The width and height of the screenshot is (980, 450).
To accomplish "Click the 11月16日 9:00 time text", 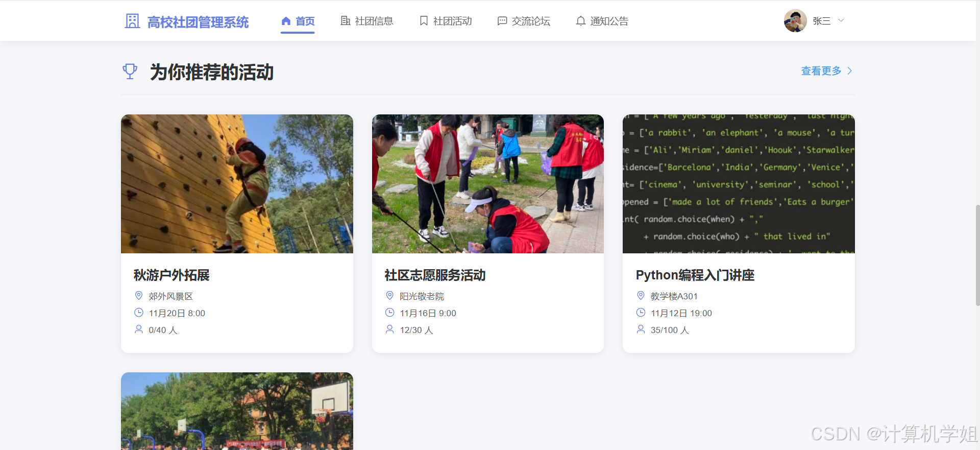I will coord(428,313).
